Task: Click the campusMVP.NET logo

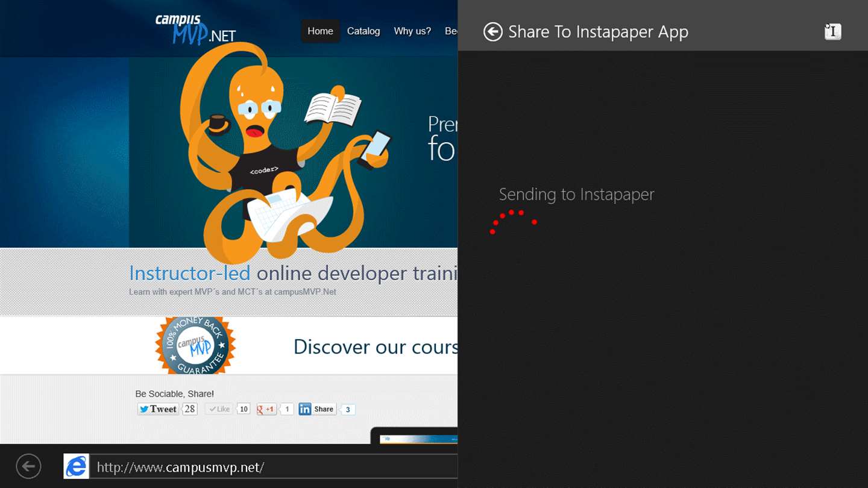Action: 195,30
